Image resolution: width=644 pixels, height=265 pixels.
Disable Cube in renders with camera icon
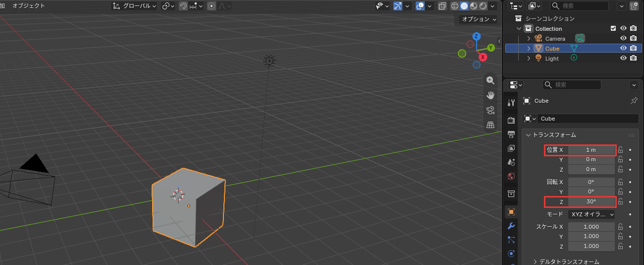point(633,49)
